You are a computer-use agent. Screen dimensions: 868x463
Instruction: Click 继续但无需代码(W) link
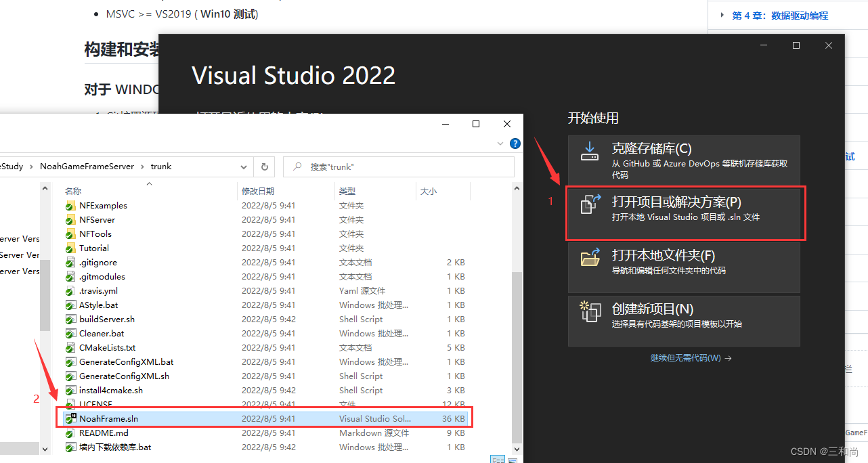point(691,358)
